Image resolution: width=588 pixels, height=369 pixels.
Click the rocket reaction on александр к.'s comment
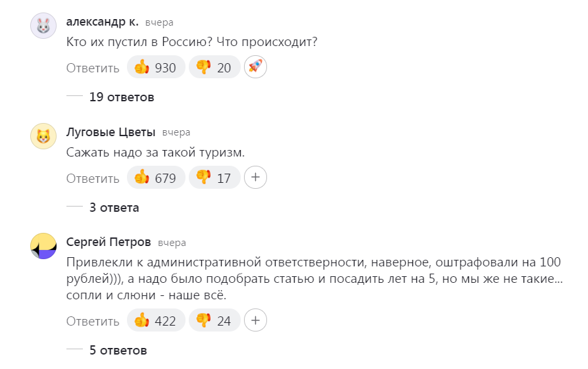point(255,67)
